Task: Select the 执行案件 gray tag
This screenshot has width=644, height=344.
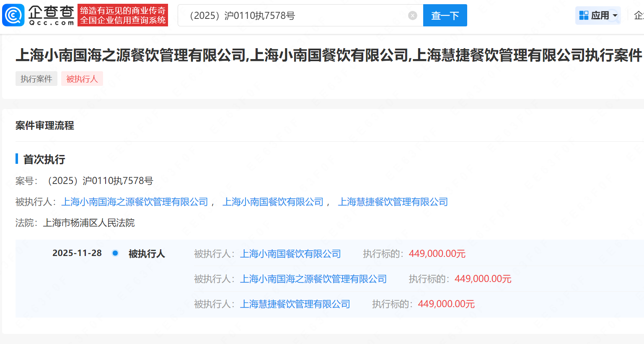Action: (x=36, y=79)
